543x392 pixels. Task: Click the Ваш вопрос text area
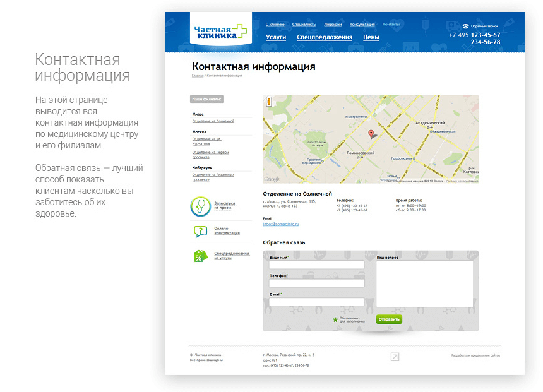click(424, 283)
